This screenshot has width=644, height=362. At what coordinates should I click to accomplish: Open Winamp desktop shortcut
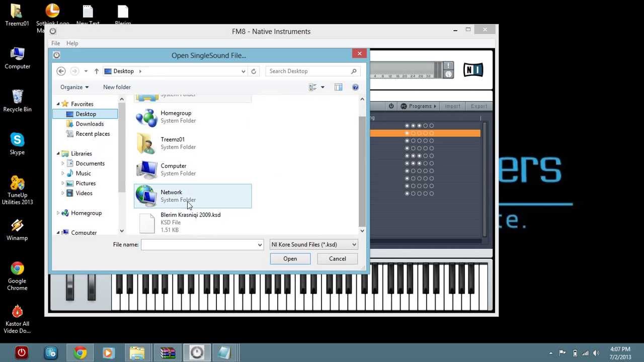coord(17,230)
